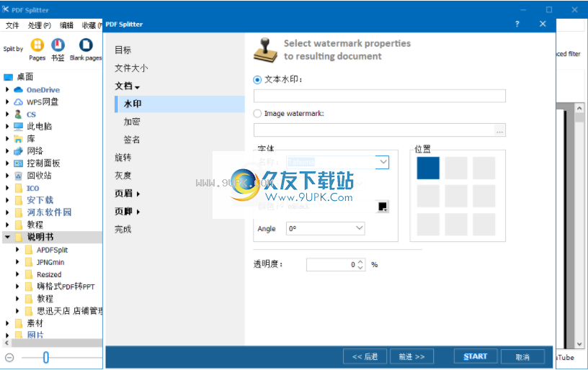Image resolution: width=588 pixels, height=370 pixels.
Task: Open the 编辑 menu
Action: coord(67,25)
